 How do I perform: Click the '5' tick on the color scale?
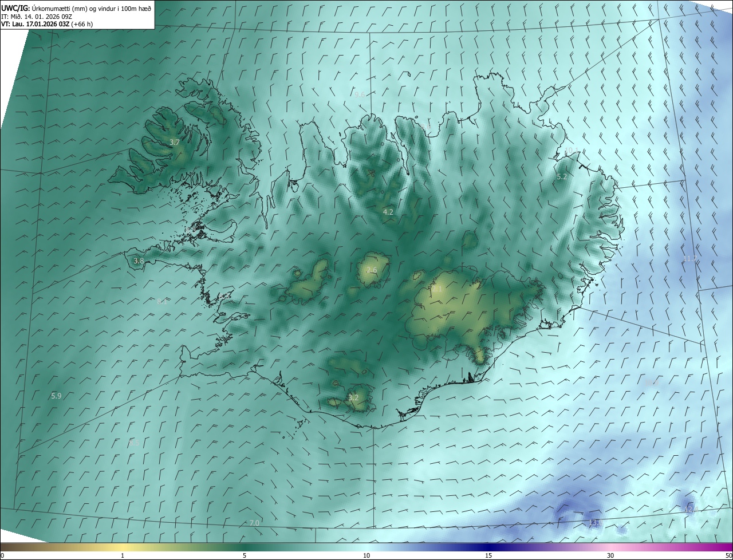coord(245,555)
